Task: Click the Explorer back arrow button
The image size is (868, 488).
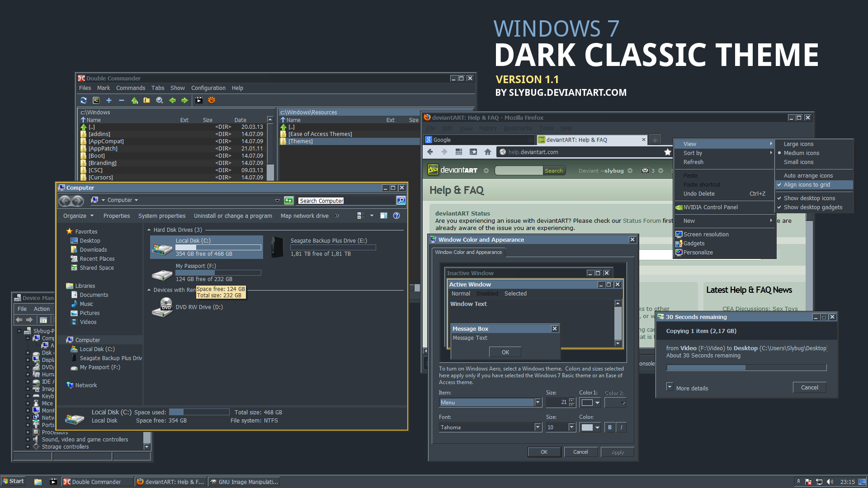Action: (65, 201)
